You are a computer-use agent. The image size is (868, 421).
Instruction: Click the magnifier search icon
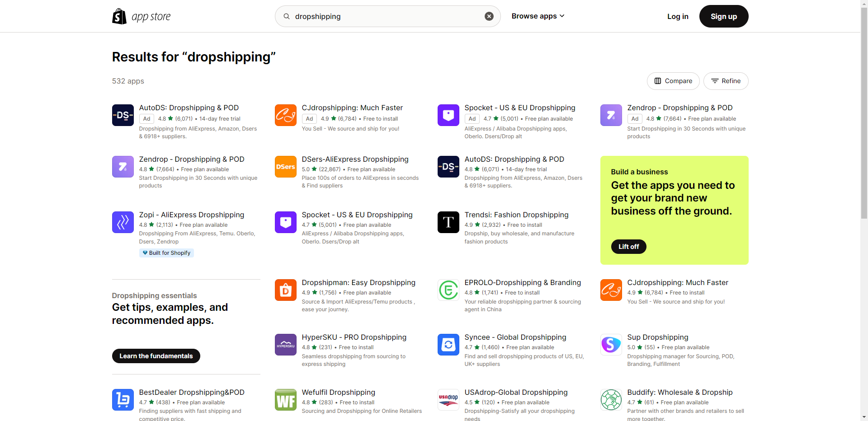(x=287, y=16)
